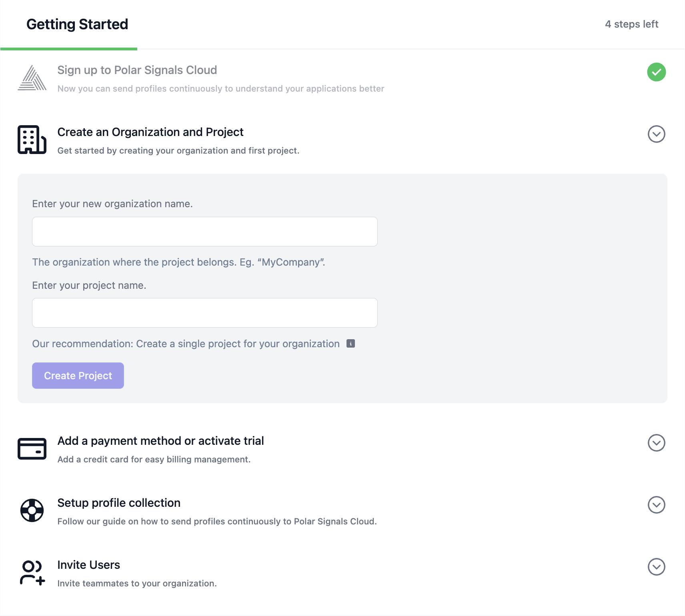Viewport: 685px width, 616px height.
Task: Click the green signup completed checkmark
Action: (x=656, y=72)
